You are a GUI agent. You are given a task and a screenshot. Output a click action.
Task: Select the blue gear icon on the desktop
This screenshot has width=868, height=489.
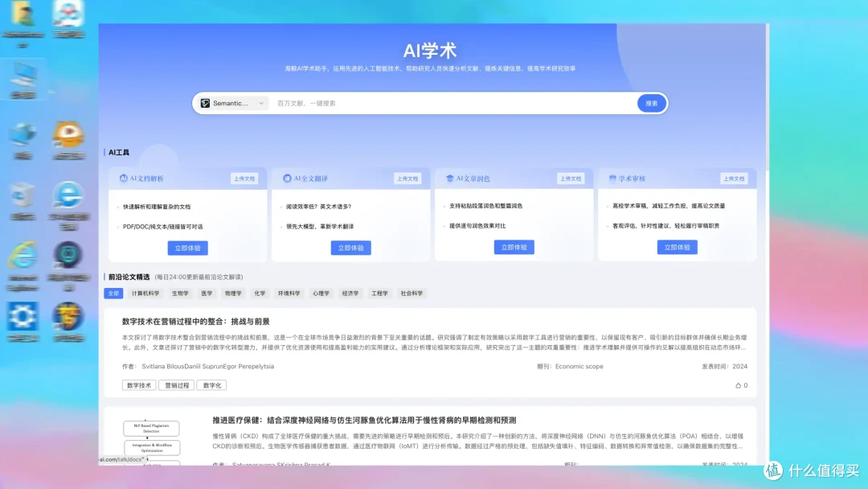(23, 316)
